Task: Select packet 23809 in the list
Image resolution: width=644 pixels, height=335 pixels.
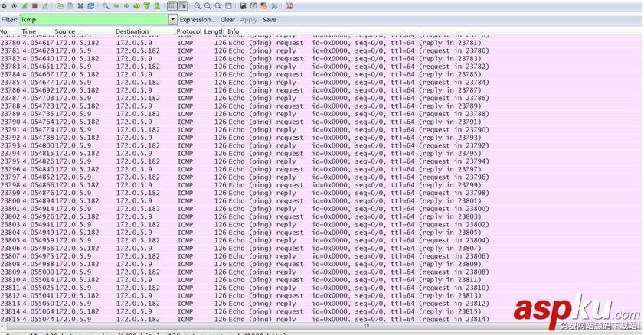Action: (320, 272)
